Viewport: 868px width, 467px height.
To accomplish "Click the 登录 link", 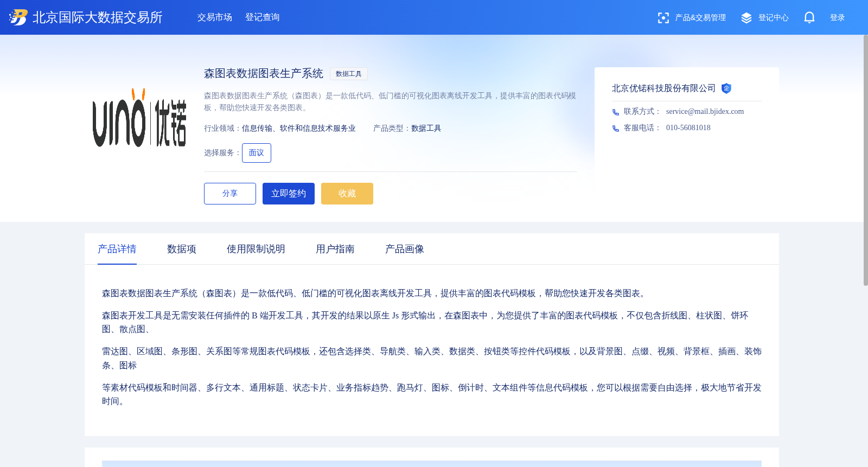I will coord(837,18).
